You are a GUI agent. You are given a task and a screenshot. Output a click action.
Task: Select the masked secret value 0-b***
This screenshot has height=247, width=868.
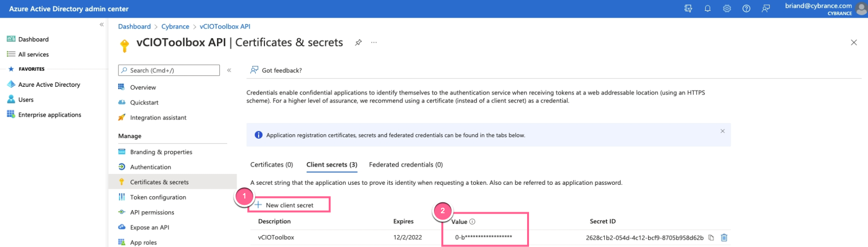483,238
